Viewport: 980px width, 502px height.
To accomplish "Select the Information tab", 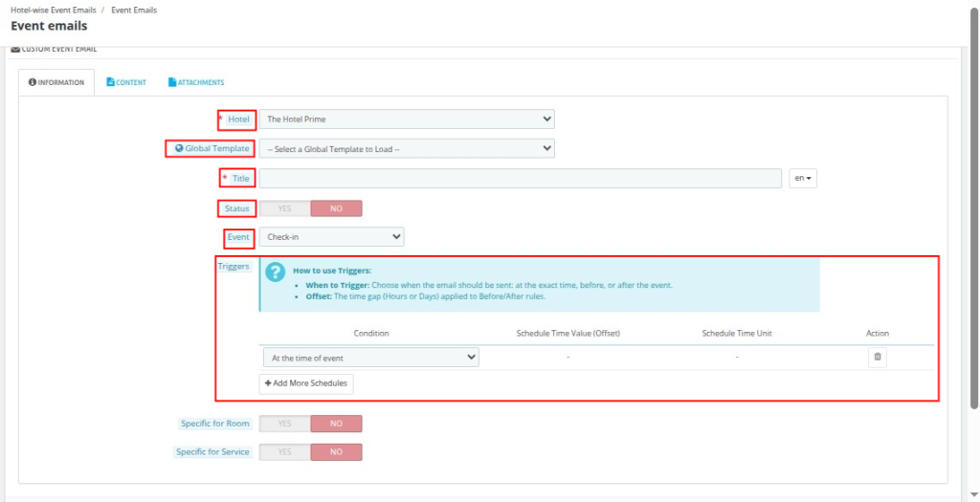I will click(x=56, y=83).
